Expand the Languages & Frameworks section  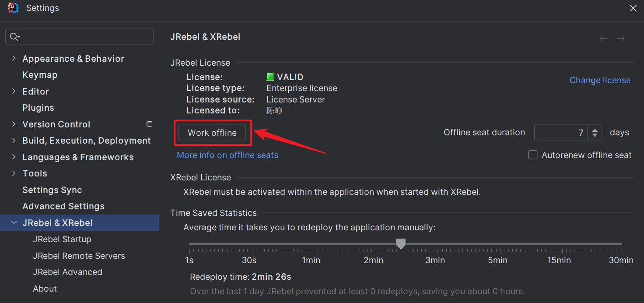pos(14,157)
